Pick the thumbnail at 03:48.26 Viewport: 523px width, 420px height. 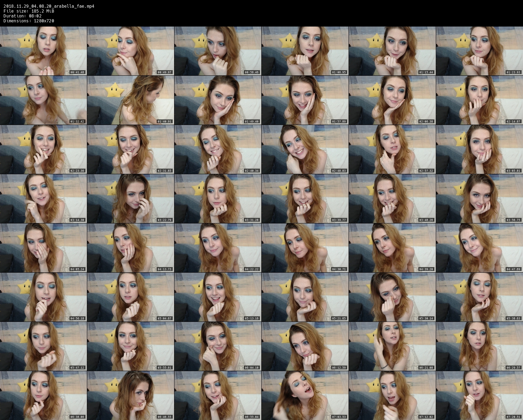point(392,199)
